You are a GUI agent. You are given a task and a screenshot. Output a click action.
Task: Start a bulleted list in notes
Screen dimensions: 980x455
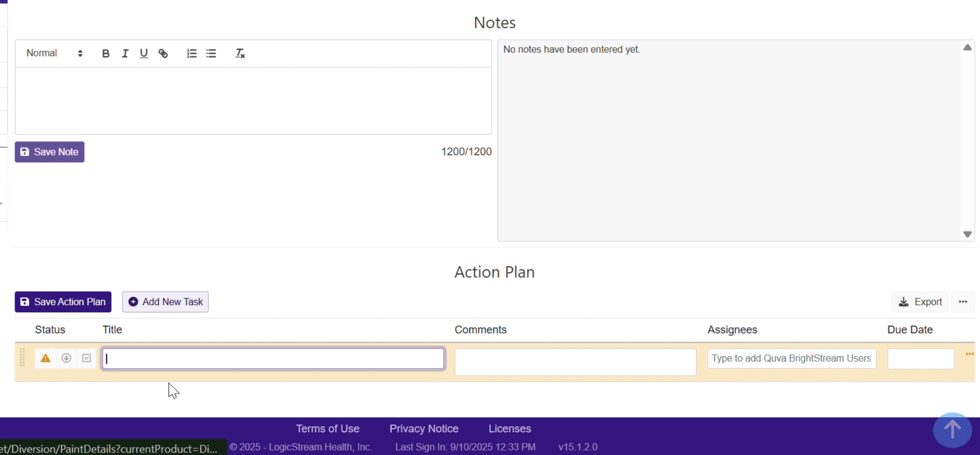pyautogui.click(x=211, y=53)
